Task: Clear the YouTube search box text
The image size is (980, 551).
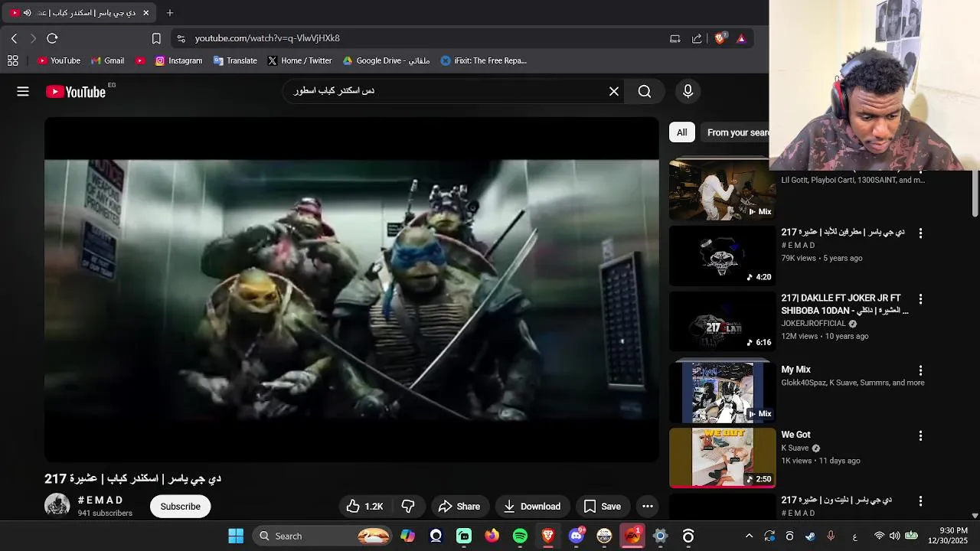Action: [614, 92]
